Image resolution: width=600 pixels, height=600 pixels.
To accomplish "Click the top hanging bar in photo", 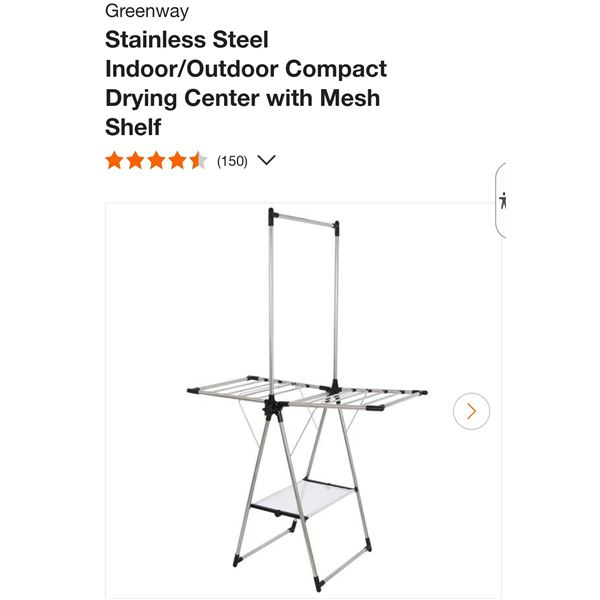I will [x=307, y=215].
